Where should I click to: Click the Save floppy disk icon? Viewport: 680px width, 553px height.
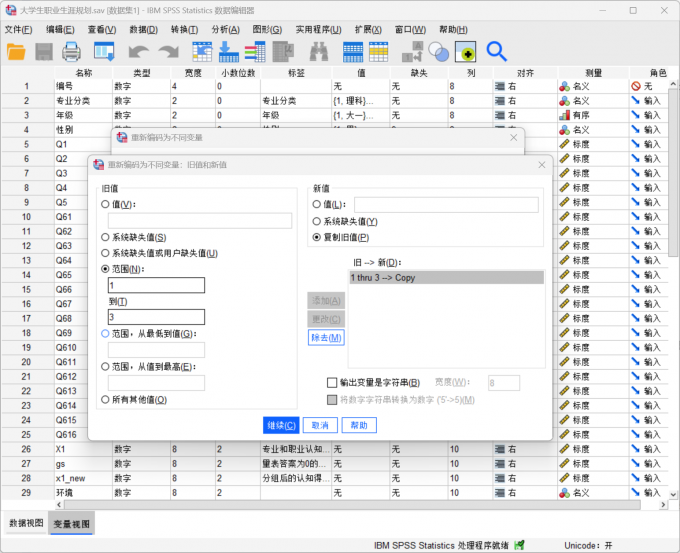[44, 52]
